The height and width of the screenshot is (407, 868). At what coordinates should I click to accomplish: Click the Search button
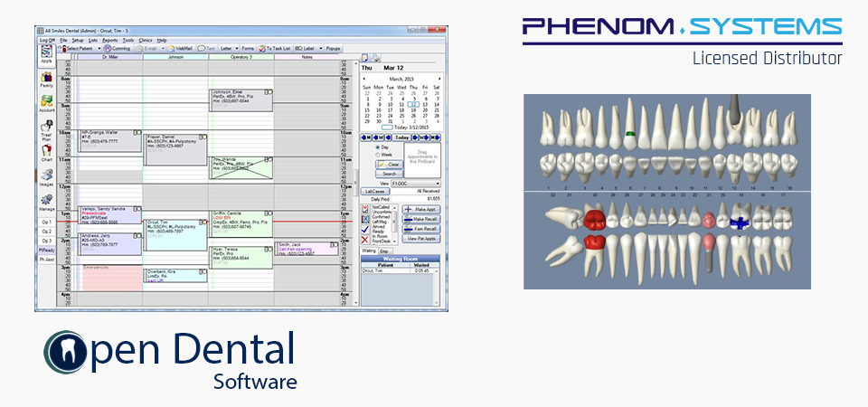390,174
